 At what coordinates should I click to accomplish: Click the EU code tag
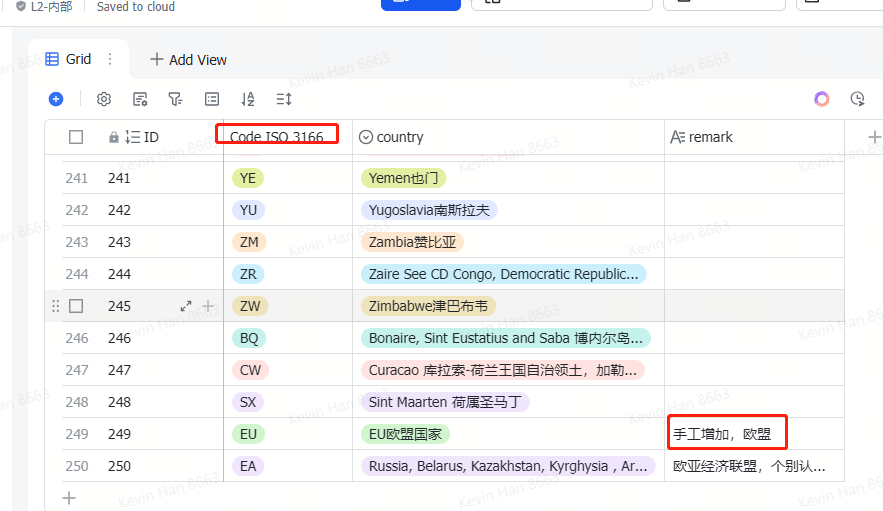(248, 434)
